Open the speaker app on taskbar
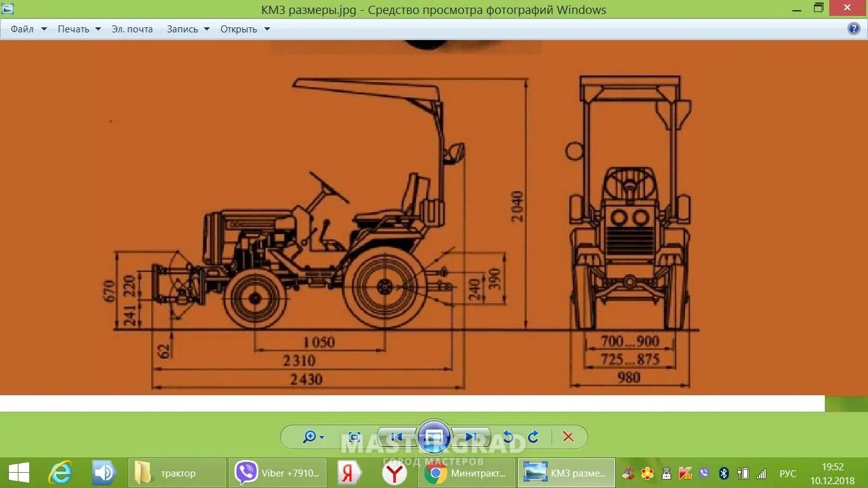 tap(103, 473)
